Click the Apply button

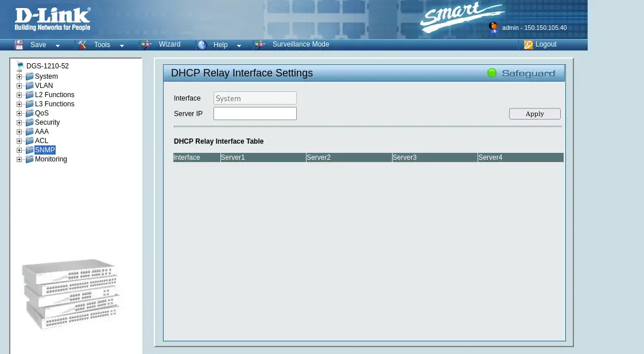pos(534,113)
